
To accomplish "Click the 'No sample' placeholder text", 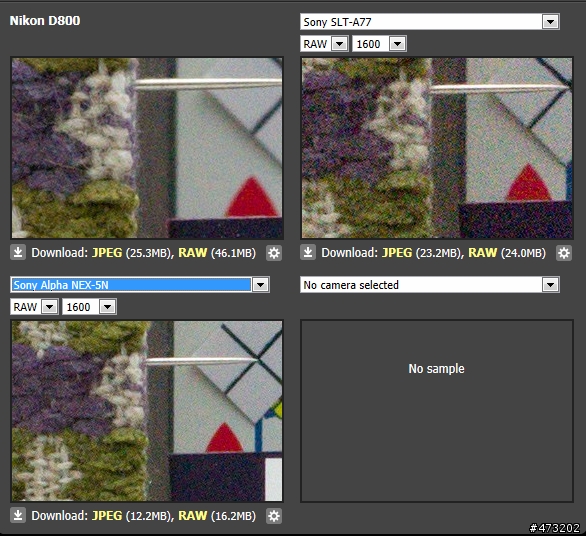I will point(437,369).
